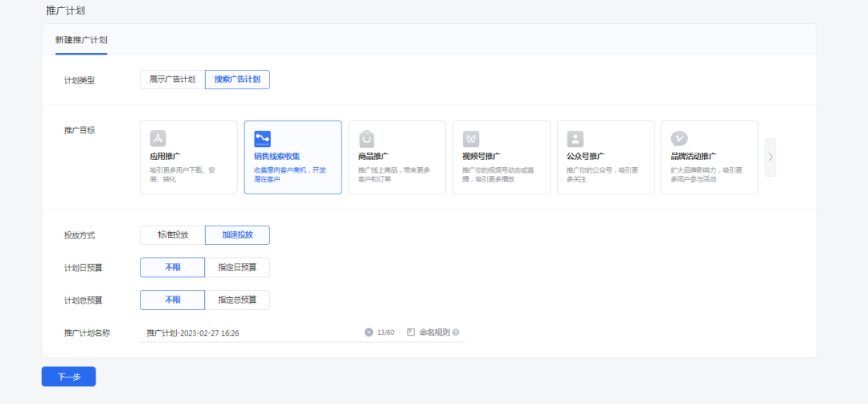Screen dimensions: 868x404
Task: Choose the 商品推广 shopping bag icon
Action: pyautogui.click(x=366, y=139)
